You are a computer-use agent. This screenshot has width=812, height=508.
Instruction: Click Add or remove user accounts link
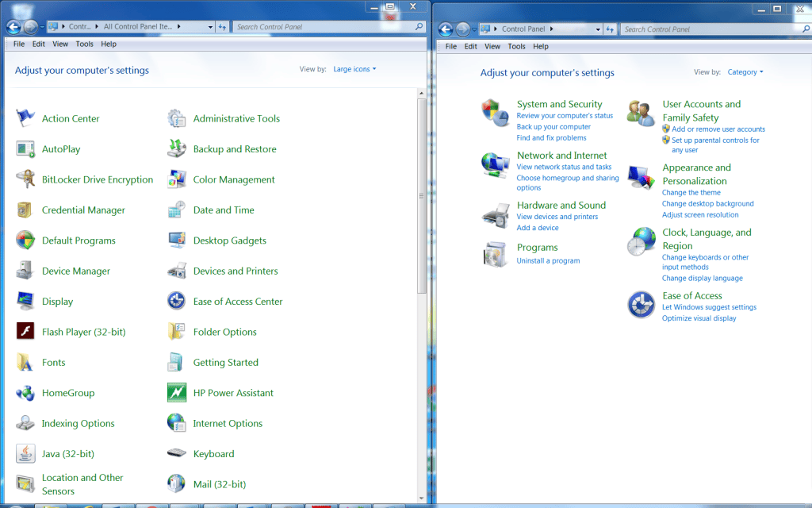718,129
